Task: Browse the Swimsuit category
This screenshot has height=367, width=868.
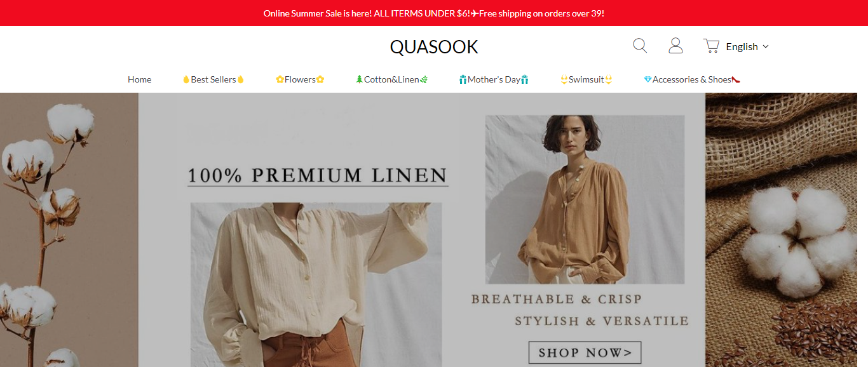Action: 586,79
